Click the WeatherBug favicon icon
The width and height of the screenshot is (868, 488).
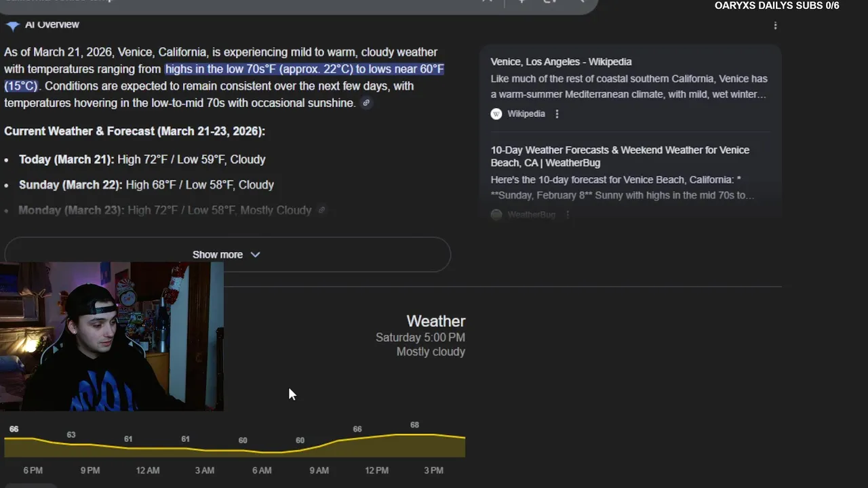pyautogui.click(x=496, y=214)
